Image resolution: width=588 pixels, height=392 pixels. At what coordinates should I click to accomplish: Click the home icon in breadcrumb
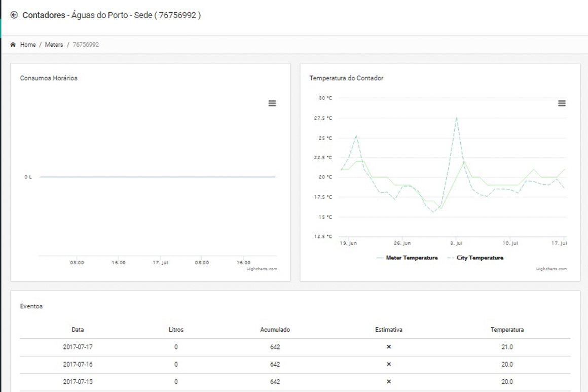[13, 45]
